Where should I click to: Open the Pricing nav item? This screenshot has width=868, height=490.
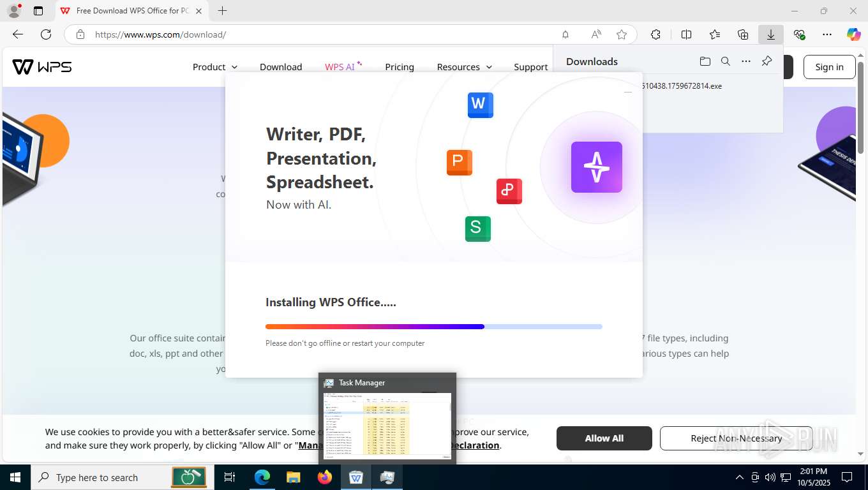click(x=400, y=67)
